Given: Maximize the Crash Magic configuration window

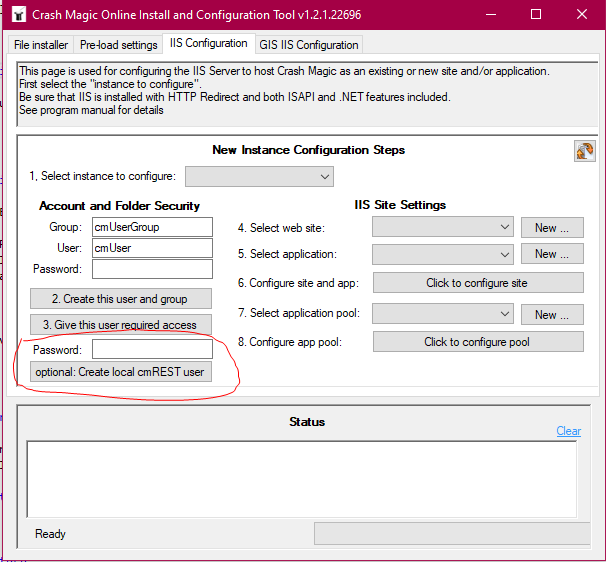Looking at the screenshot, I should tap(536, 15).
